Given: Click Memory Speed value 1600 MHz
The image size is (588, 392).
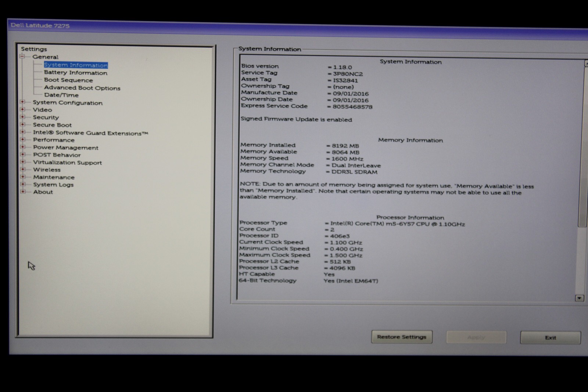Looking at the screenshot, I should click(x=347, y=159).
